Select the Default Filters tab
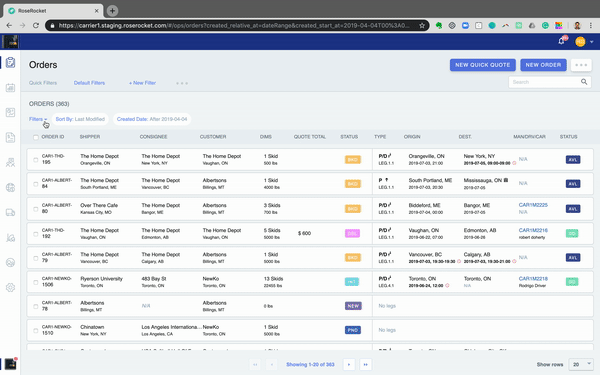Screen dimensions: 600x375 (89, 83)
